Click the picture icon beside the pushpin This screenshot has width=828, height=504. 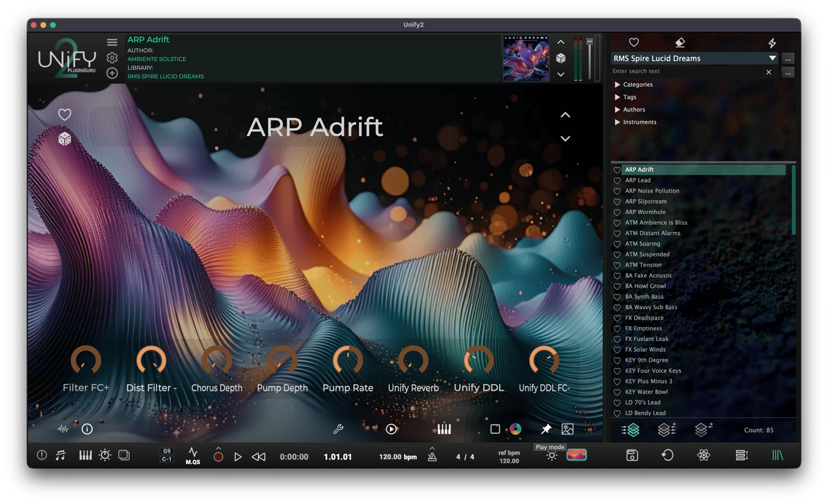pyautogui.click(x=567, y=429)
